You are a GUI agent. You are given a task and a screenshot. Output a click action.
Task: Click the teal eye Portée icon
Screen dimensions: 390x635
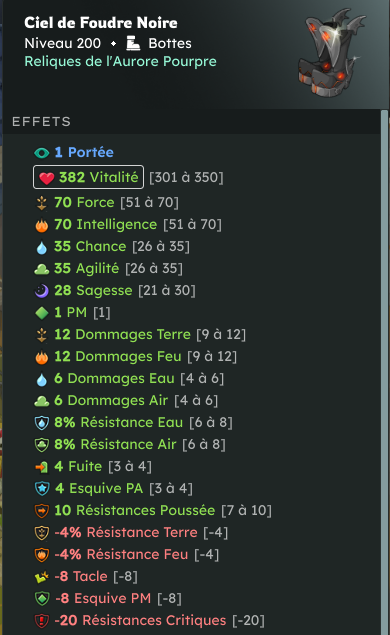pyautogui.click(x=42, y=153)
